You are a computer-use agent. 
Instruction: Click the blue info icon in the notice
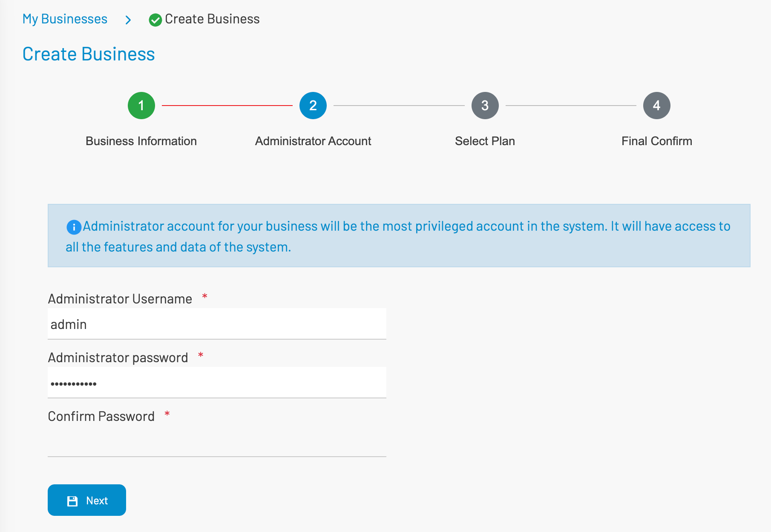click(74, 227)
